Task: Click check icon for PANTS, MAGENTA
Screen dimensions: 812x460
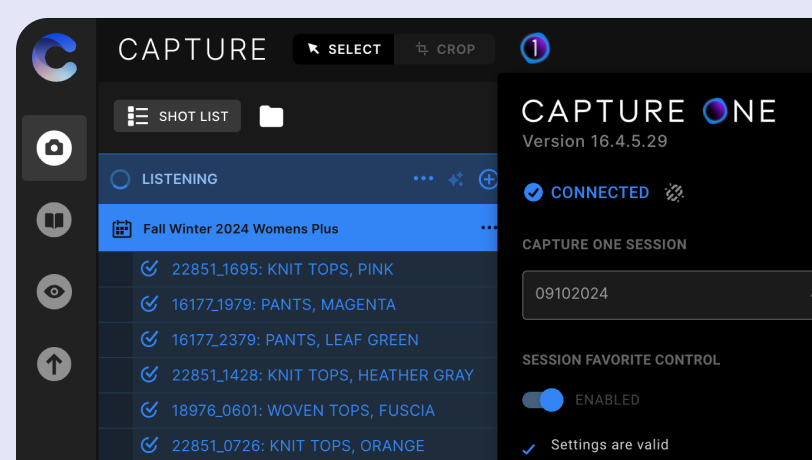Action: pyautogui.click(x=149, y=304)
